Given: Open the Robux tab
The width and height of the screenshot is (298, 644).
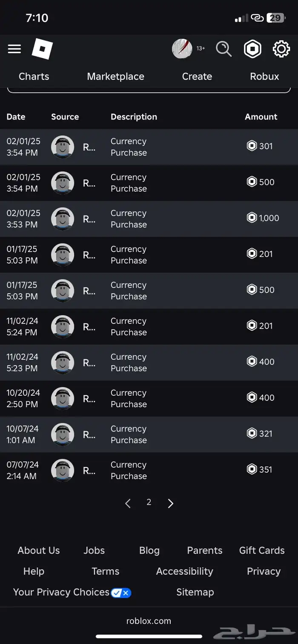Looking at the screenshot, I should [264, 77].
